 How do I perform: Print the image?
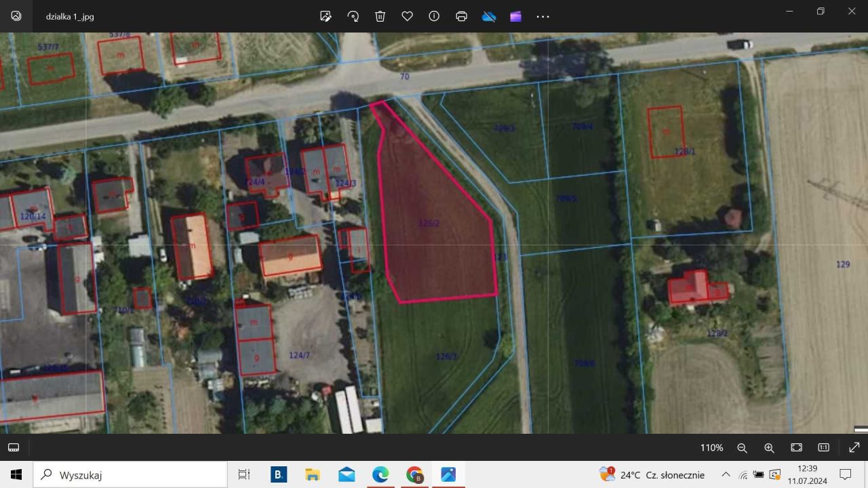click(461, 16)
